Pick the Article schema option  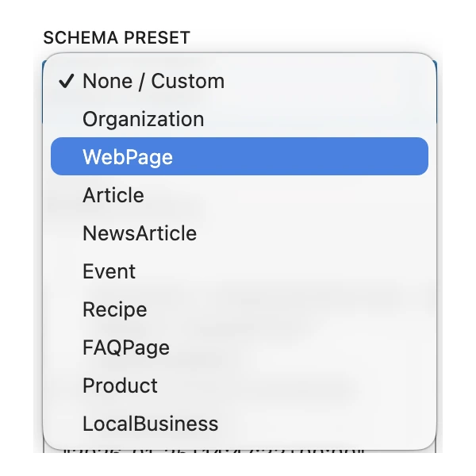113,195
